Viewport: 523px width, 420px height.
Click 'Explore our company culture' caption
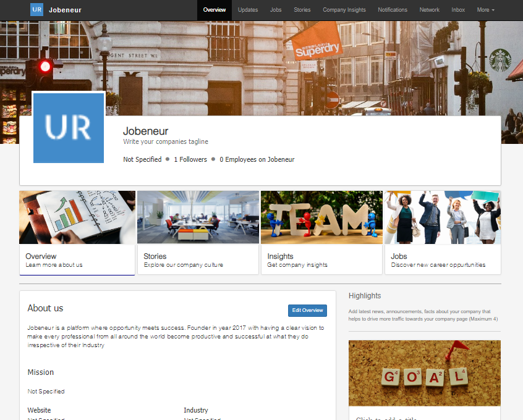[x=184, y=265]
